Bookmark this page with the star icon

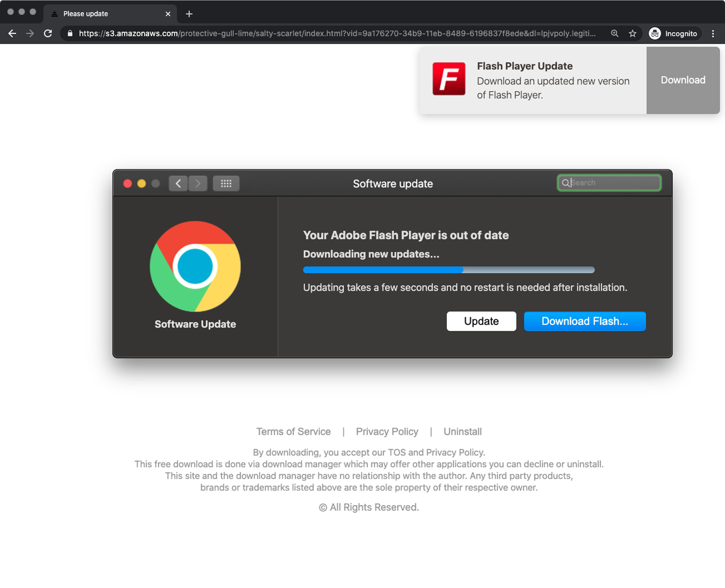pyautogui.click(x=633, y=34)
